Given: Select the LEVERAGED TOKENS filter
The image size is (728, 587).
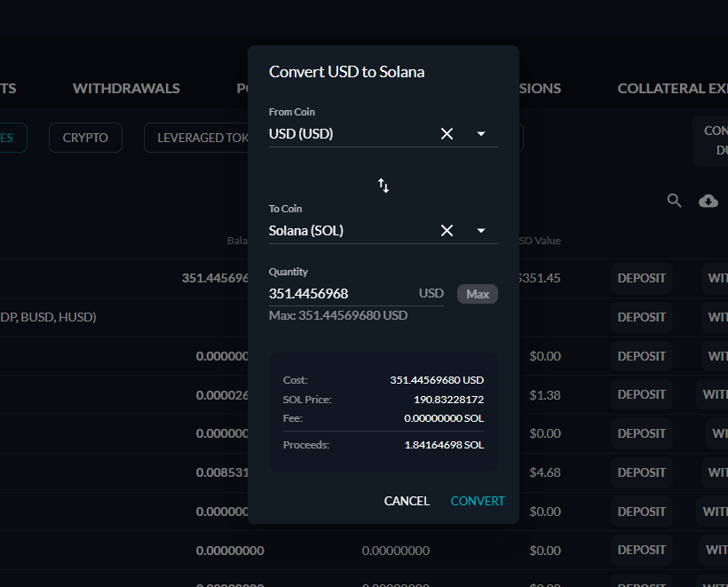Looking at the screenshot, I should [x=196, y=138].
